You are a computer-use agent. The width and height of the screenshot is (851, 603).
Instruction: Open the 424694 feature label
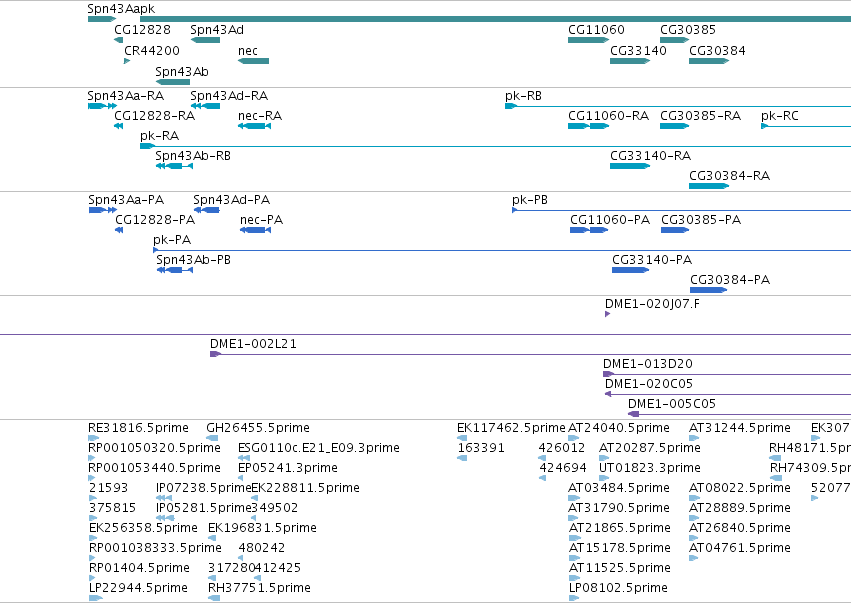[x=563, y=467]
